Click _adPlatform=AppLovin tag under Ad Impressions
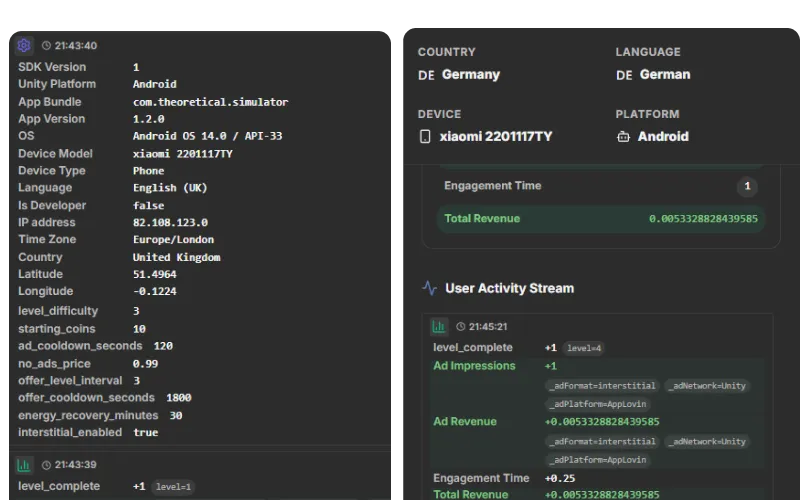The image size is (800, 500). (597, 404)
